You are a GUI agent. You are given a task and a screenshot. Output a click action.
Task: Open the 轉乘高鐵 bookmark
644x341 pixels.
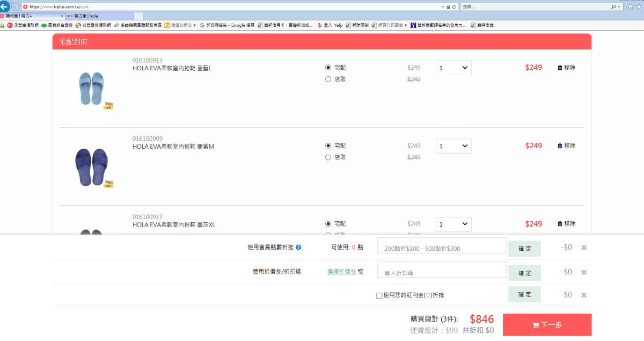[482, 25]
